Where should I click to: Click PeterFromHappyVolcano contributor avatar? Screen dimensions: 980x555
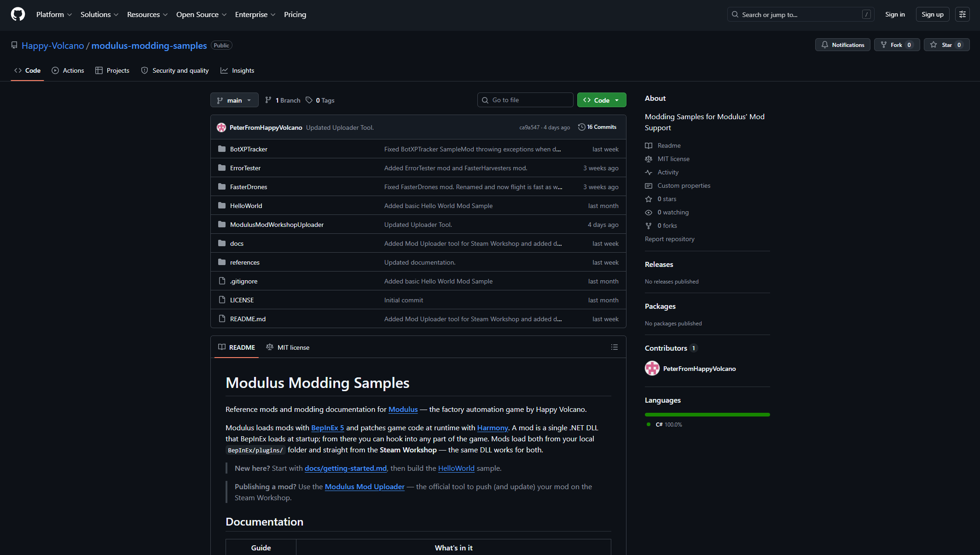coord(652,368)
